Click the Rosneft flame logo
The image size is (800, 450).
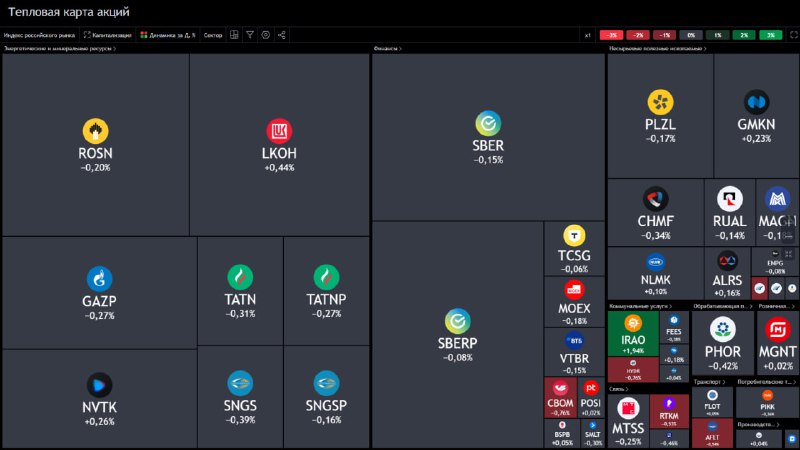(95, 131)
